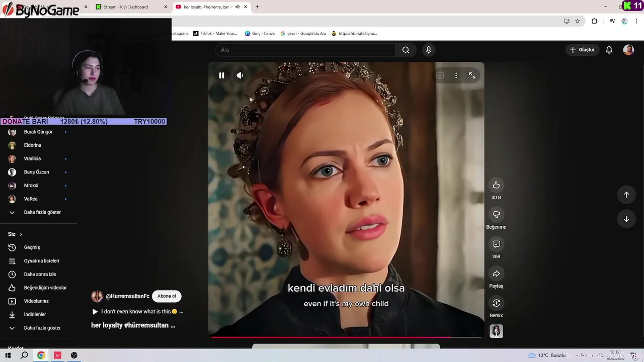Open the video three-dot more options menu

(x=456, y=75)
